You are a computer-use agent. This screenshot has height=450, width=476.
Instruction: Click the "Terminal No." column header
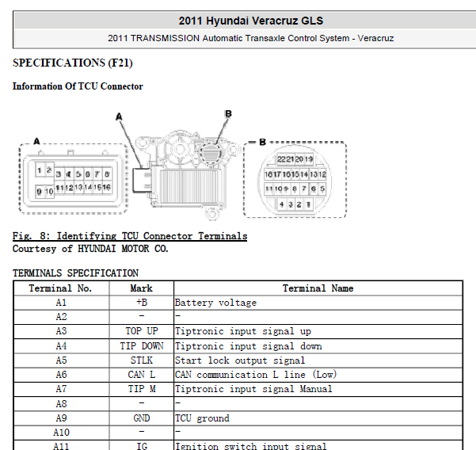click(61, 288)
